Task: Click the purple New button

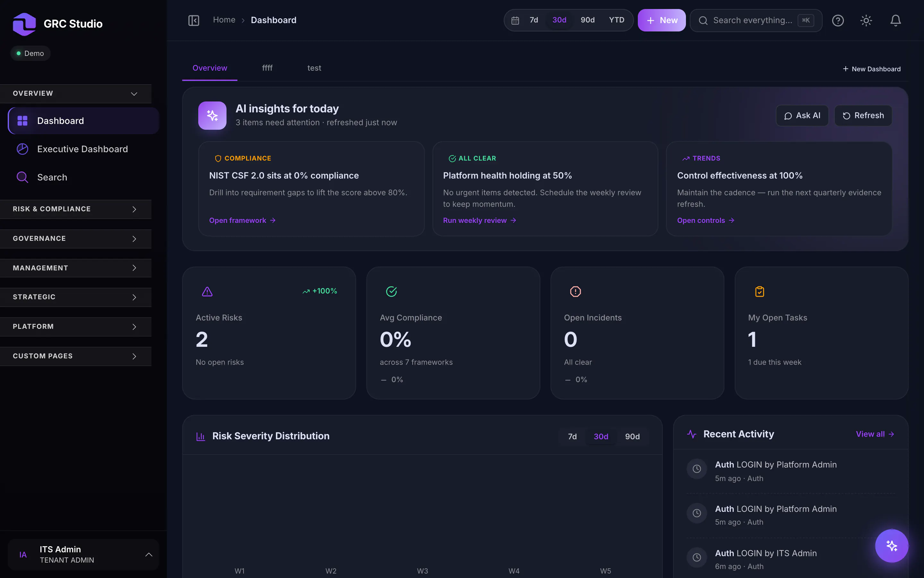Action: coord(662,20)
